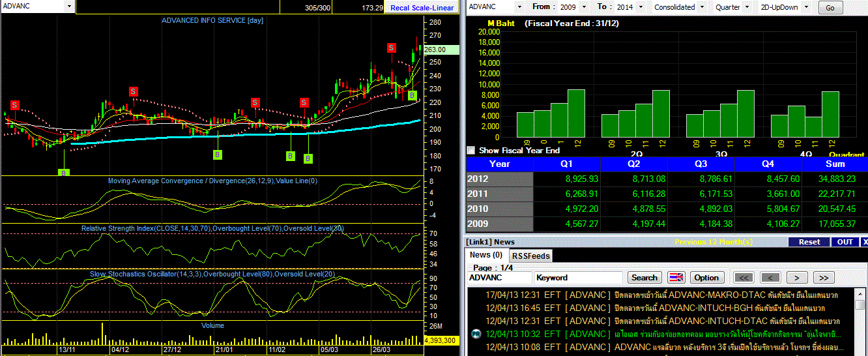Open the ADVANC symbol dropdown on price chart
This screenshot has width=868, height=356.
(70, 6)
